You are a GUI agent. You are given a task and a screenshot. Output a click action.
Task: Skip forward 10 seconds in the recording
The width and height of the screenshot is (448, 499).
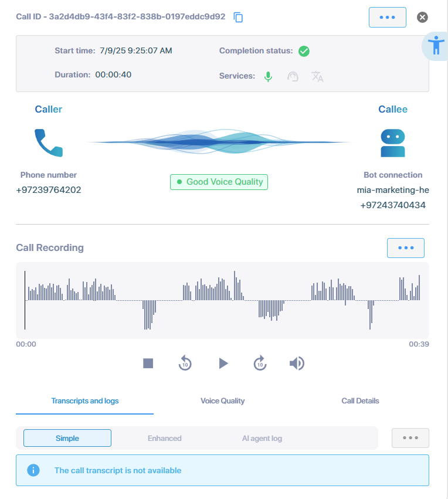(x=260, y=363)
